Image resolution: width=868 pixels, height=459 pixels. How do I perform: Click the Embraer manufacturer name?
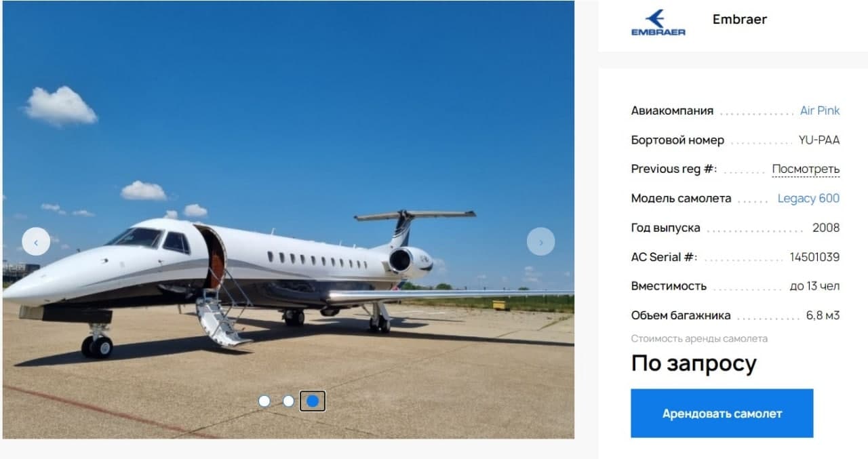point(740,19)
